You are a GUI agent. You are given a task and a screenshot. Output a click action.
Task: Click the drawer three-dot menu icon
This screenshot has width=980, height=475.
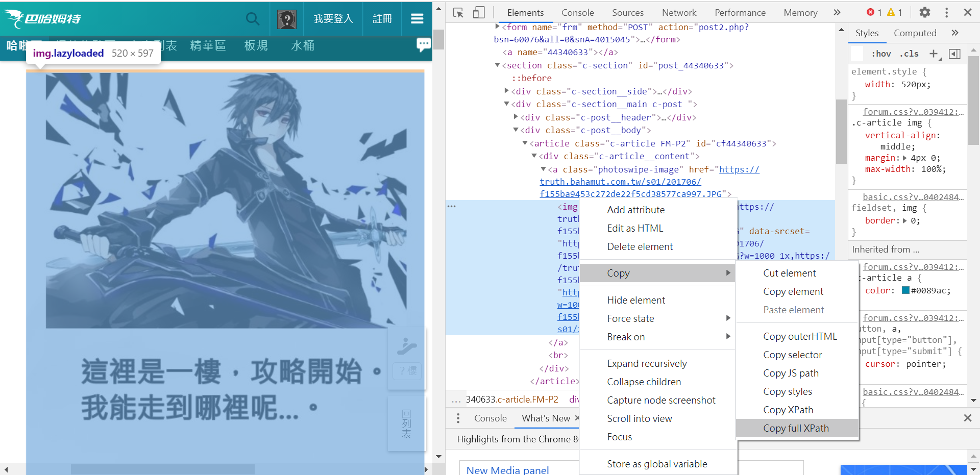tap(458, 418)
